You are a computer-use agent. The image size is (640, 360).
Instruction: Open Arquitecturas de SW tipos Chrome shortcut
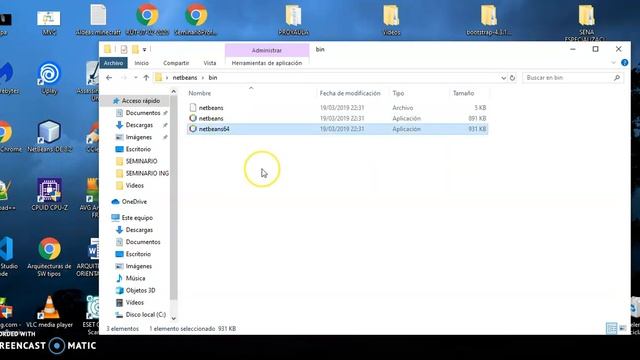coord(49,257)
